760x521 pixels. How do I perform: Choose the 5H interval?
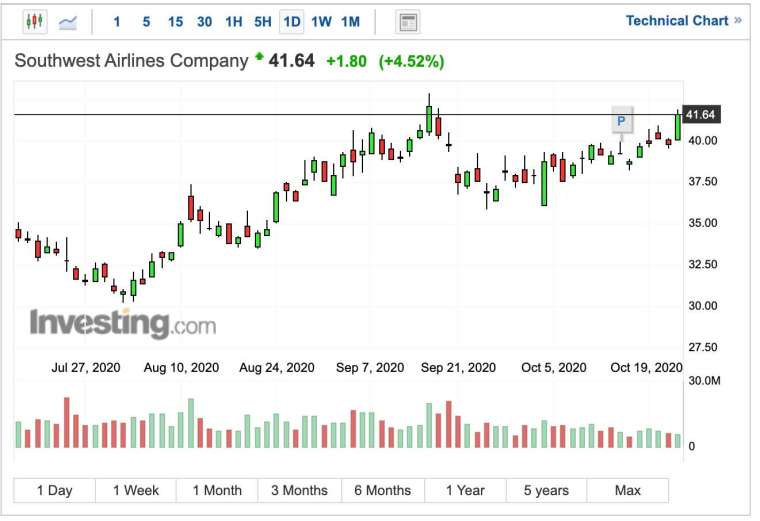263,22
